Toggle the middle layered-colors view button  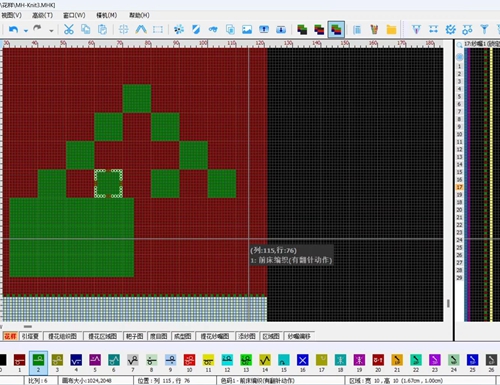(319, 30)
